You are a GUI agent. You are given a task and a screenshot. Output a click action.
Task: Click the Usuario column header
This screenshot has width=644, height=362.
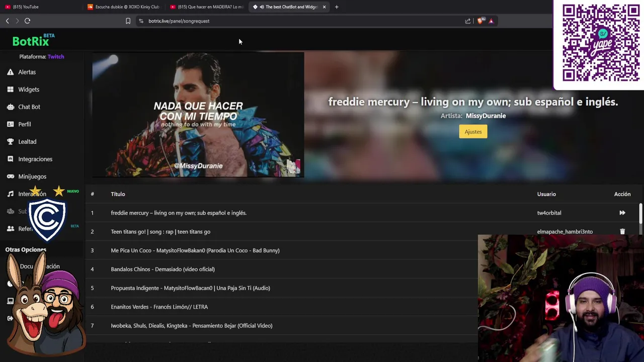546,194
